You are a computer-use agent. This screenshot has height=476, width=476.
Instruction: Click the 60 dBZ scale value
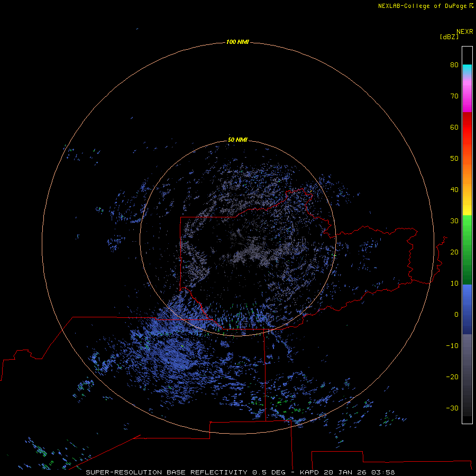click(454, 127)
